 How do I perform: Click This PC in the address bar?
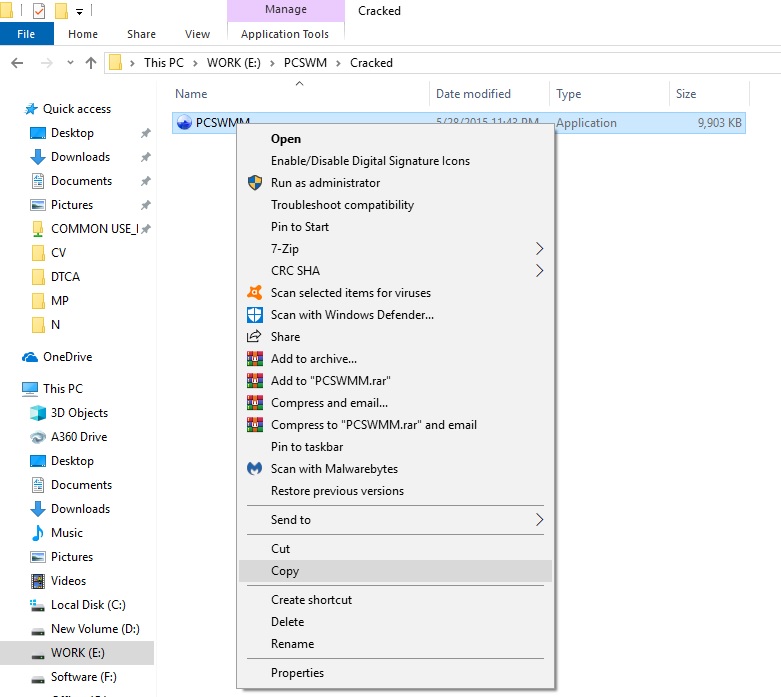[163, 63]
